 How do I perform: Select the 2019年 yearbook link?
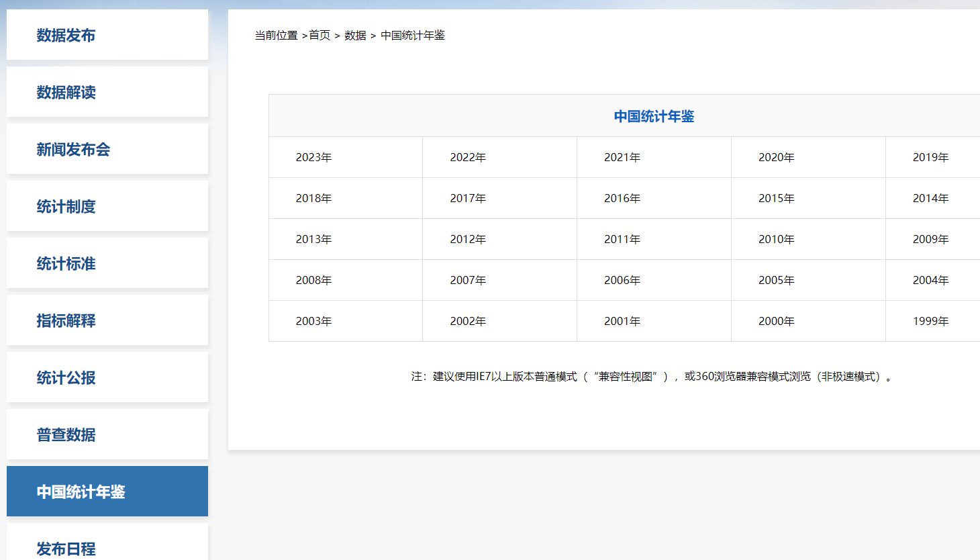click(x=930, y=158)
